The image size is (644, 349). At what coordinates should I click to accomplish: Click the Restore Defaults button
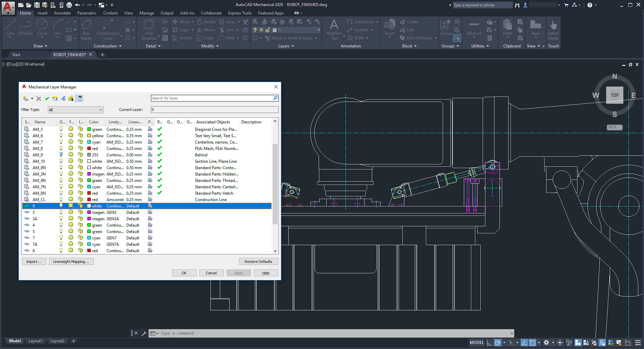[x=258, y=262]
